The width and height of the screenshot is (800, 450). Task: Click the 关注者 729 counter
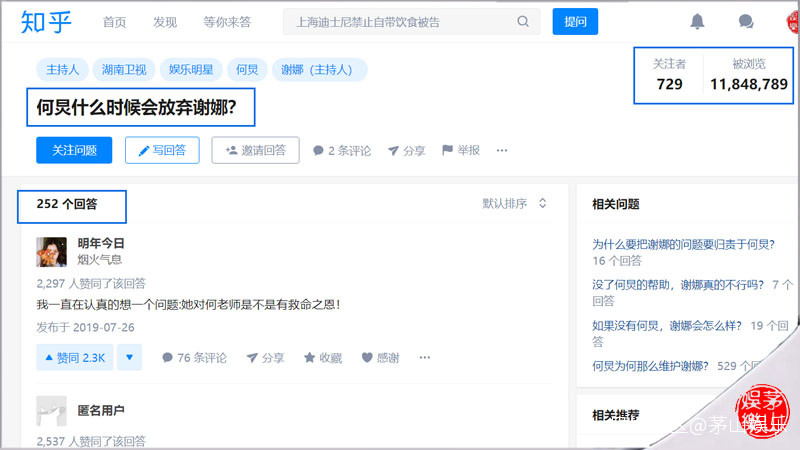[669, 74]
